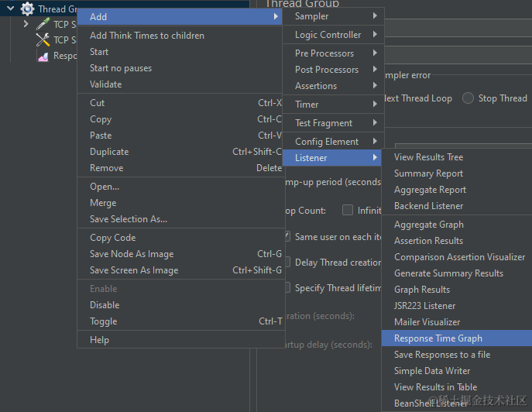This screenshot has width=532, height=412.
Task: Open the Add submenu
Action: [x=180, y=16]
